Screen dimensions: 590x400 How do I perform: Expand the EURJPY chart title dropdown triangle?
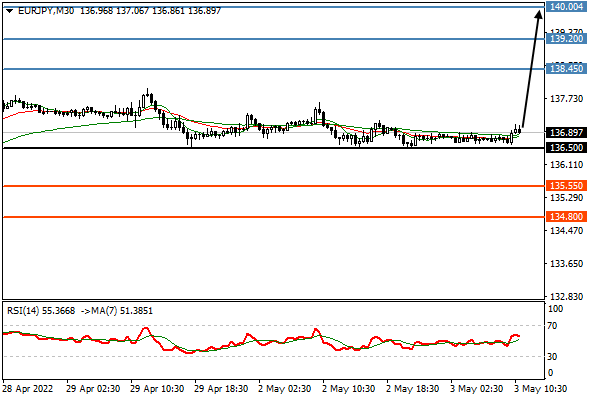coord(10,11)
